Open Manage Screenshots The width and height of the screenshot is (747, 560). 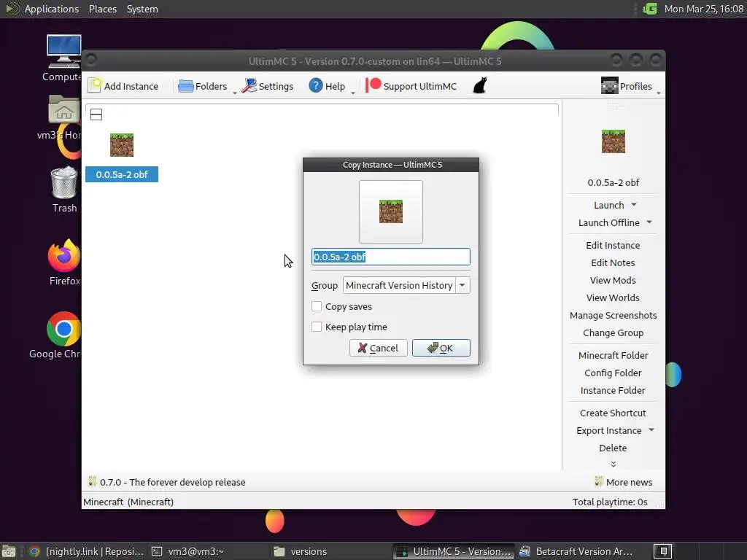(x=613, y=316)
